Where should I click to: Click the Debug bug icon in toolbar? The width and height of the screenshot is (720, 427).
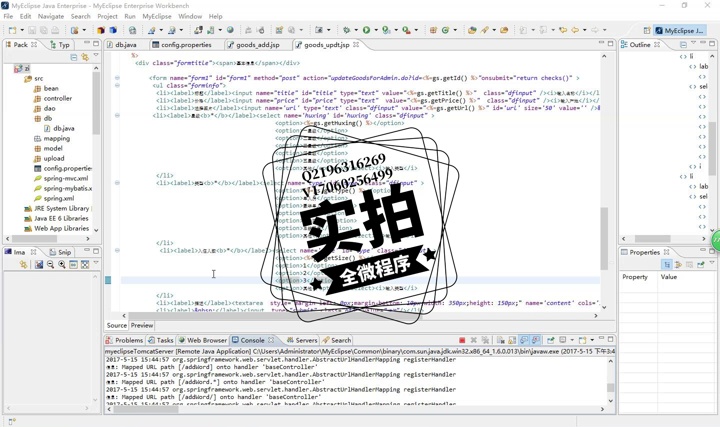(347, 30)
